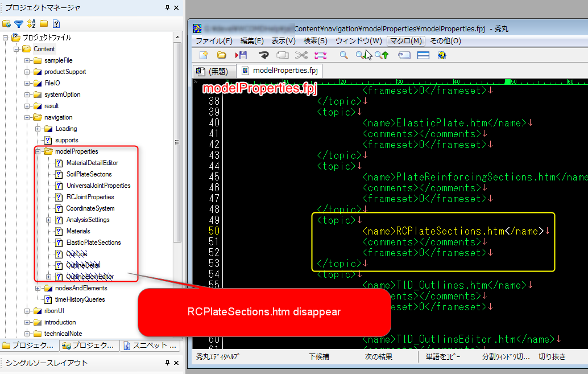
Task: Select the RCJointProperties topic
Action: point(90,197)
